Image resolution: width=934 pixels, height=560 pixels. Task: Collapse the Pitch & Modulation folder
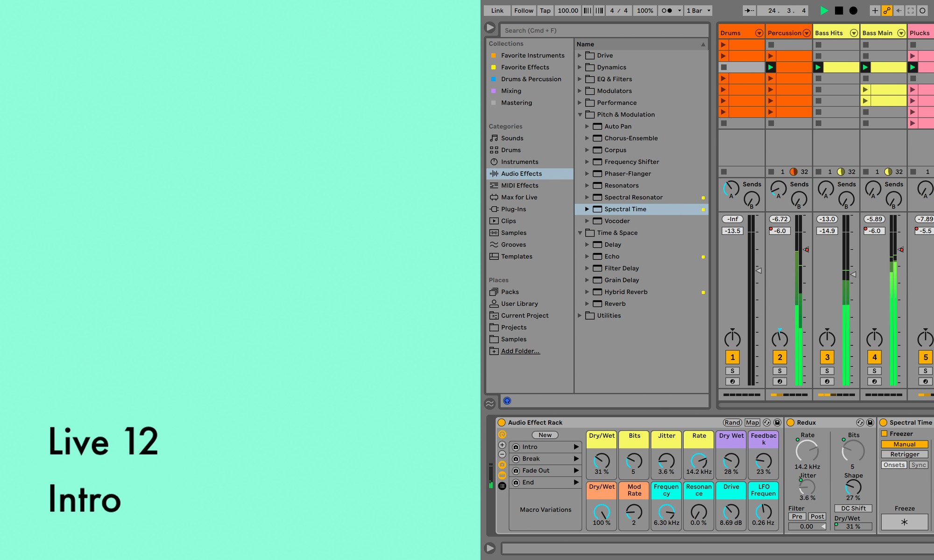[580, 114]
